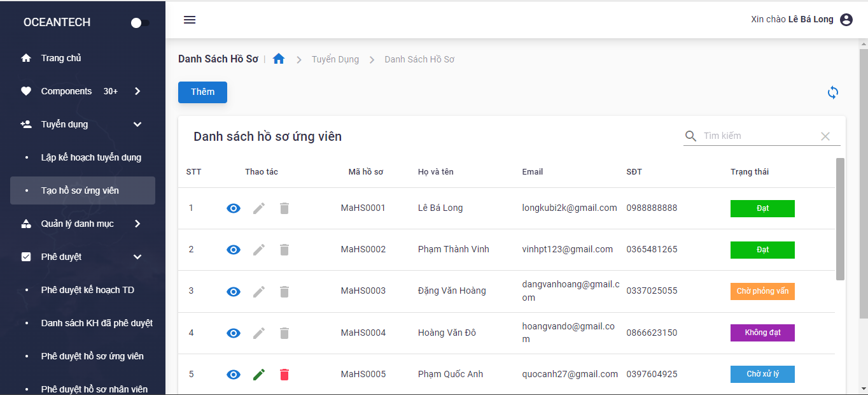Edit the Phạm Quốc Anh record

pos(259,375)
